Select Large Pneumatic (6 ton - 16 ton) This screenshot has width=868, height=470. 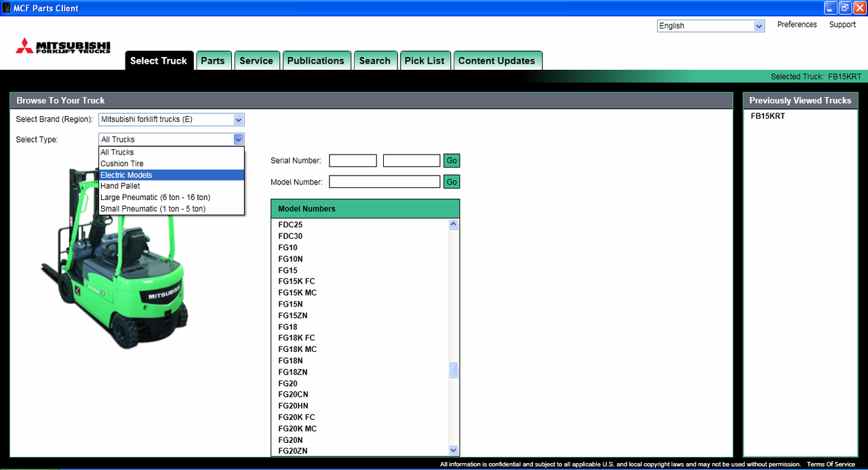pyautogui.click(x=172, y=197)
